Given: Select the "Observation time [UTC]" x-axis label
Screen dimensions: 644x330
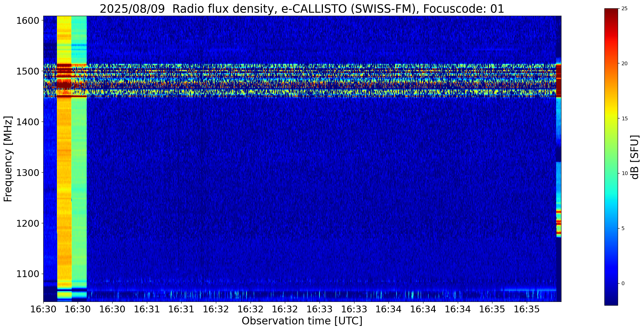Looking at the screenshot, I should (302, 321).
